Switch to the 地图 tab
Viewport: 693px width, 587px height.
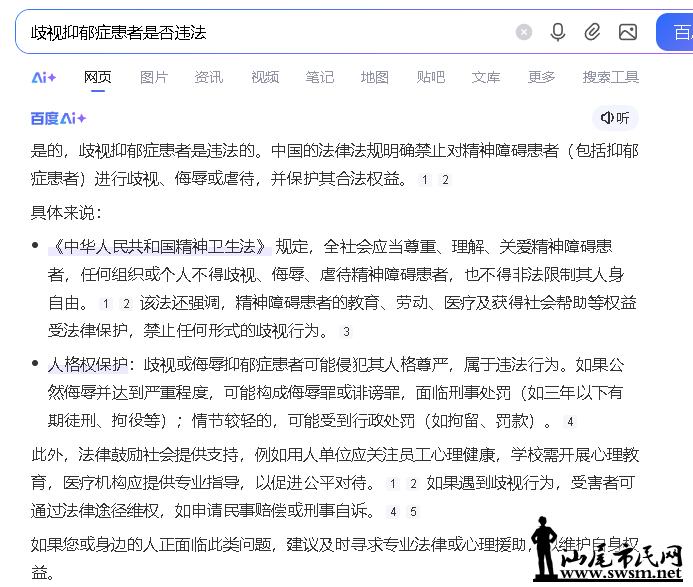(374, 77)
